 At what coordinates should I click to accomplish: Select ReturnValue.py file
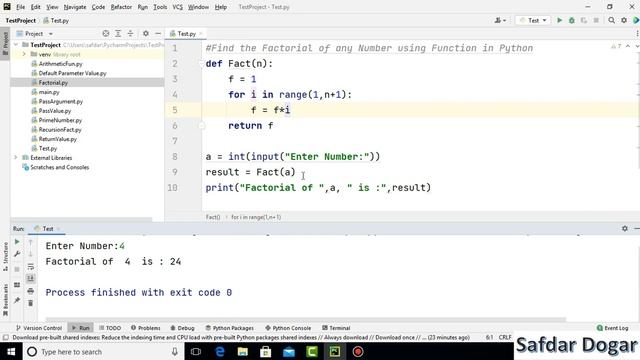[x=58, y=139]
